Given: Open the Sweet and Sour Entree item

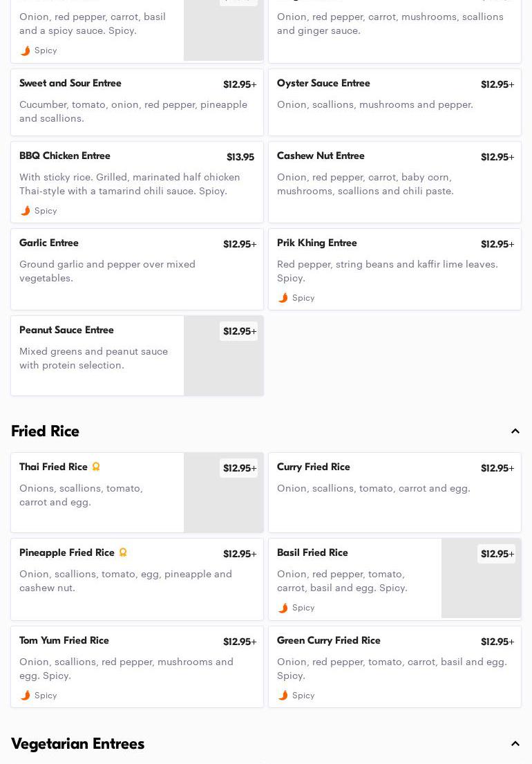Looking at the screenshot, I should (137, 102).
